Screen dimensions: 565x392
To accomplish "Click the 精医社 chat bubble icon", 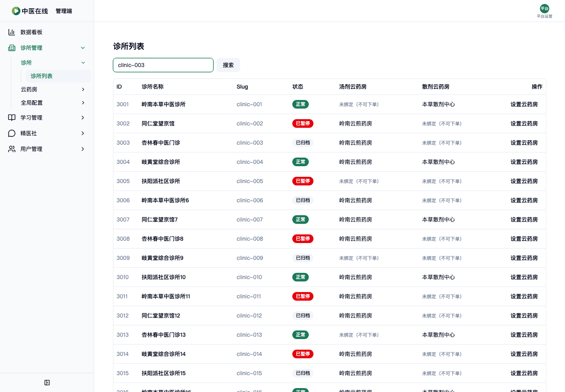I will (12, 133).
